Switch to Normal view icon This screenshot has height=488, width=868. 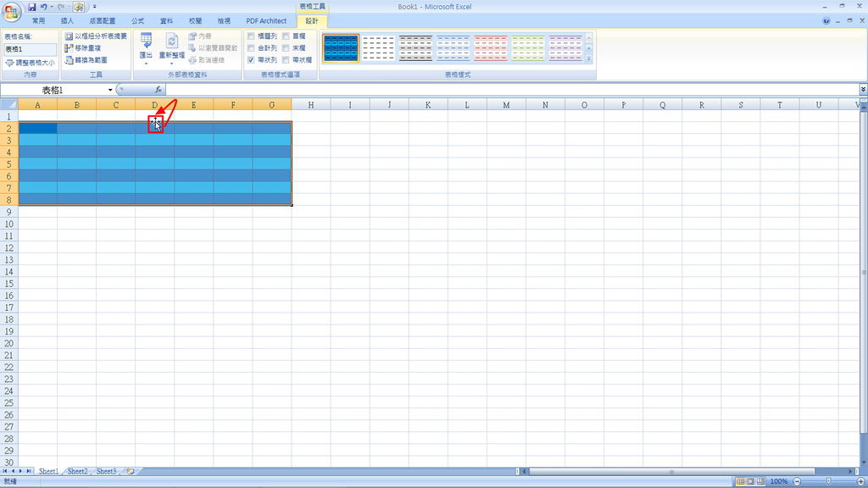pos(740,481)
